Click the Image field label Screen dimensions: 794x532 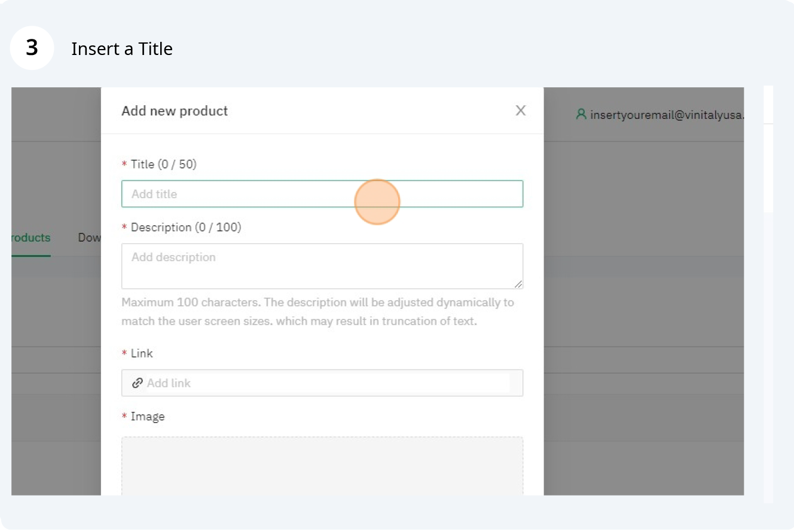[147, 417]
